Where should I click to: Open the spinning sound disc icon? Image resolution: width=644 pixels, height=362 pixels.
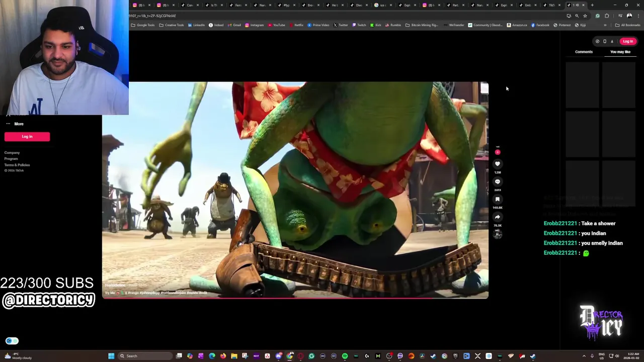tap(497, 234)
